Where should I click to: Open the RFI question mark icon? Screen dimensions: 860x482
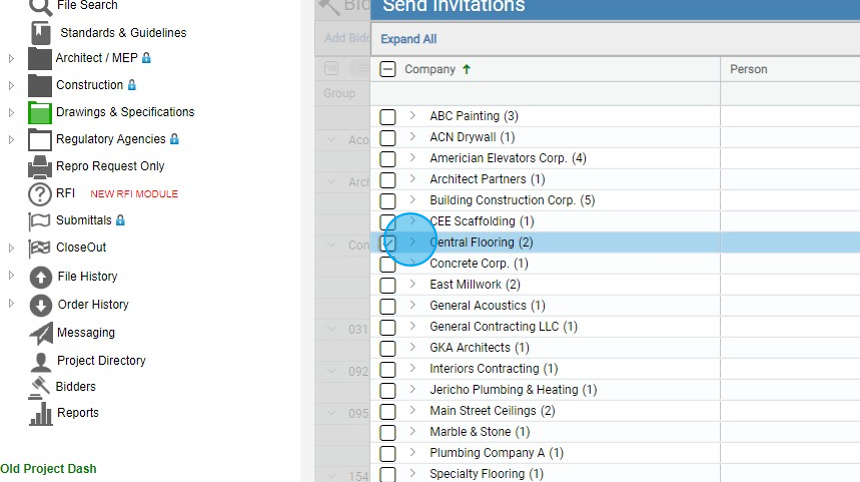(x=40, y=194)
